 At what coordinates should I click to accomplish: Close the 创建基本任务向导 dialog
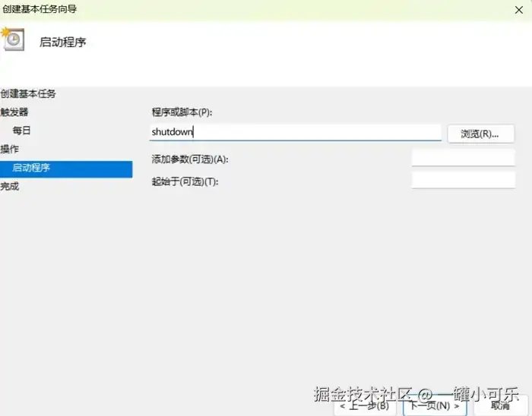click(519, 10)
